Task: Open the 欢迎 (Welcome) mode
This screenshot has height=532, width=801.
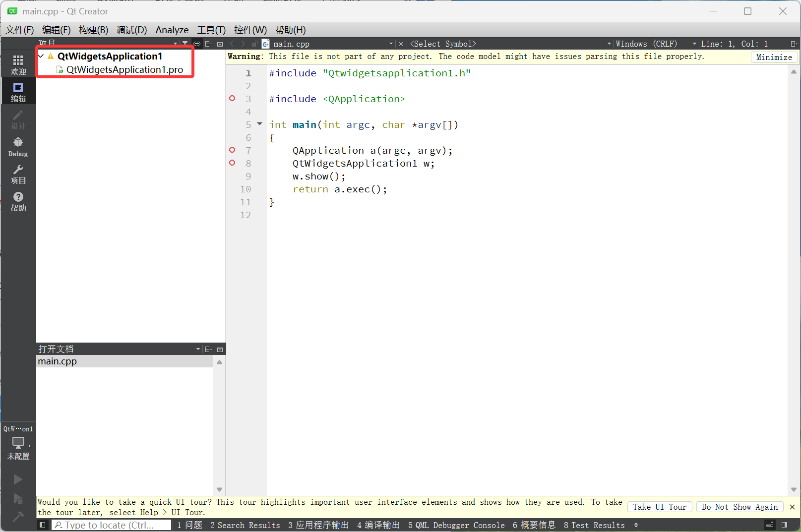Action: click(18, 65)
